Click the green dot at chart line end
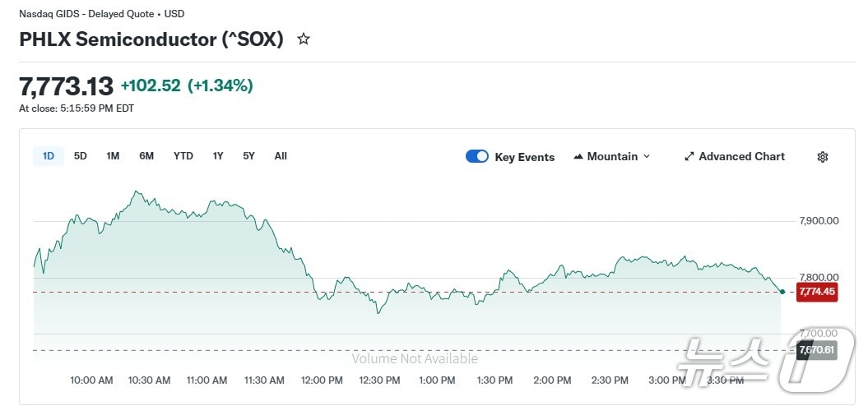868x406 pixels. coord(781,292)
